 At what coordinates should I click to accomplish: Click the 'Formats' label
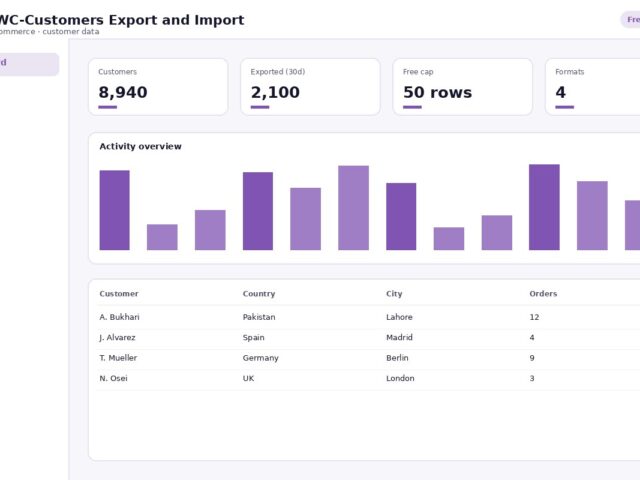569,72
